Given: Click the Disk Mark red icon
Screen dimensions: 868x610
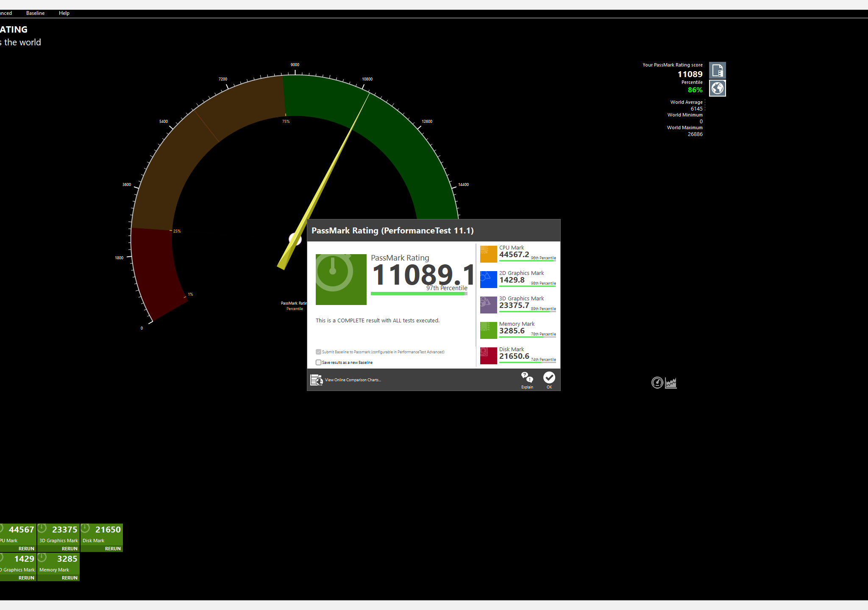Looking at the screenshot, I should coord(488,356).
